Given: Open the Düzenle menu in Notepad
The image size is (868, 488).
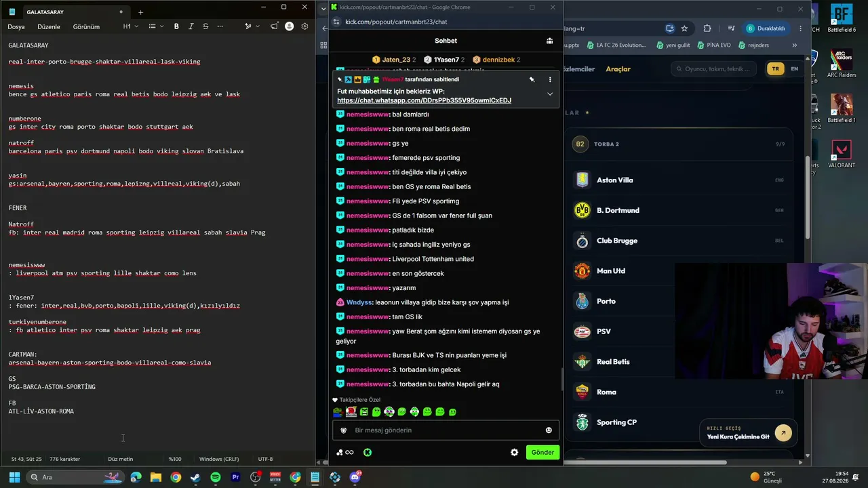Looking at the screenshot, I should click(x=49, y=26).
